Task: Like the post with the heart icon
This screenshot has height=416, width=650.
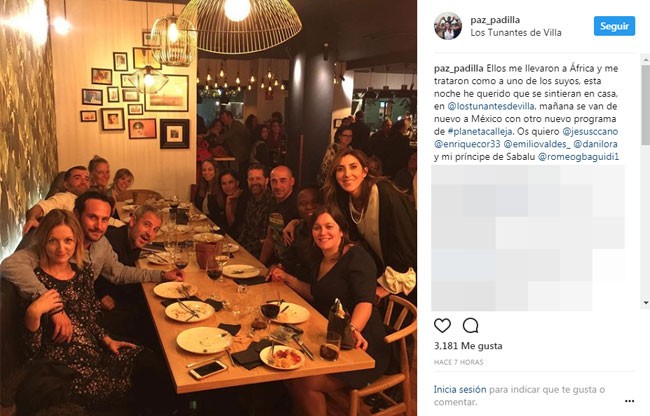Action: pos(442,326)
